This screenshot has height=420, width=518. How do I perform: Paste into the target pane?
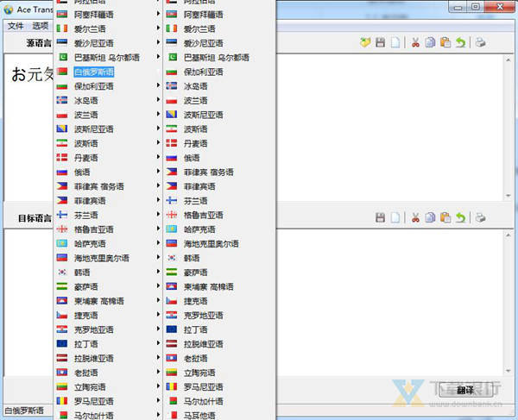[445, 217]
